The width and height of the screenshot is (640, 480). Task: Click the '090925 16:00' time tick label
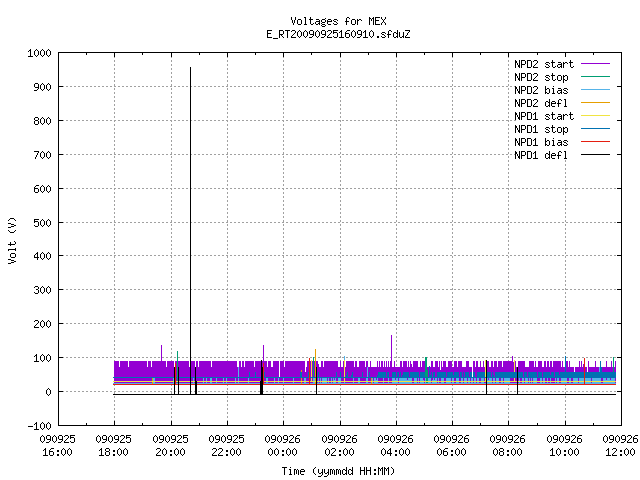[x=58, y=446]
